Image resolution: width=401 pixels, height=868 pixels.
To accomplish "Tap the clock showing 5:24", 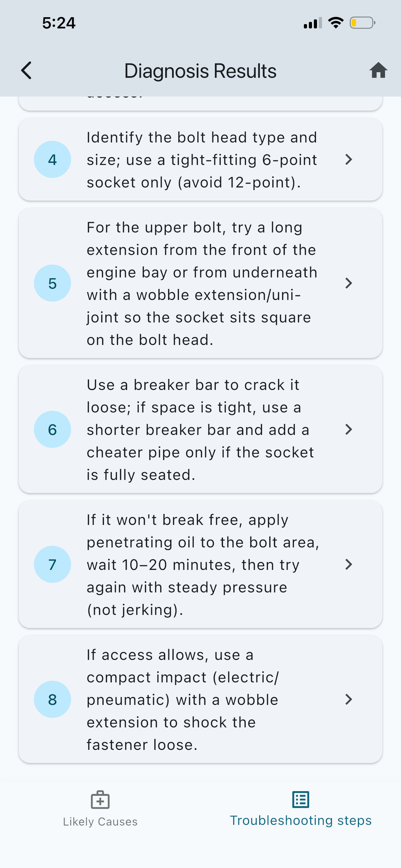I will tap(58, 22).
